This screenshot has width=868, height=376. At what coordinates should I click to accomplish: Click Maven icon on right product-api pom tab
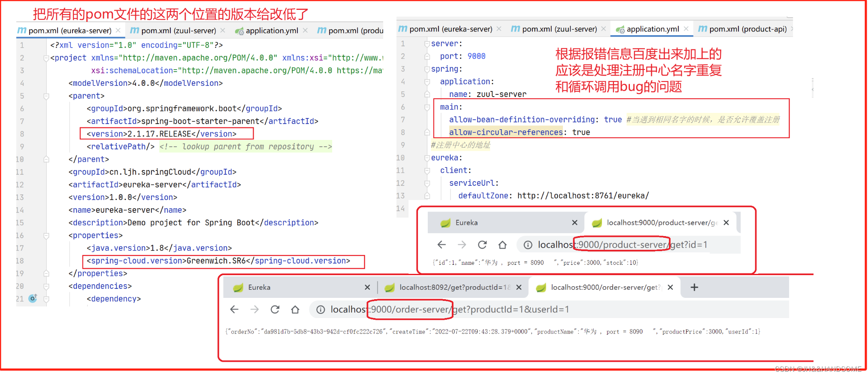(702, 29)
